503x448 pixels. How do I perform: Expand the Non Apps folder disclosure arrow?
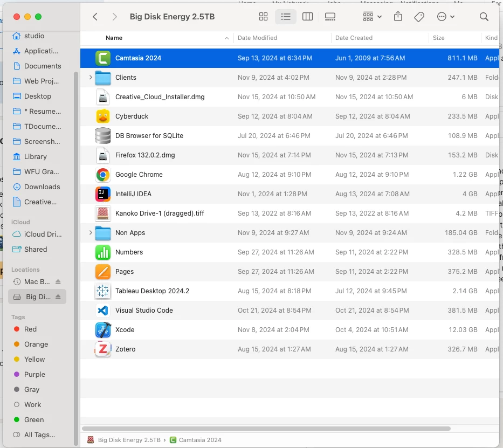[91, 232]
